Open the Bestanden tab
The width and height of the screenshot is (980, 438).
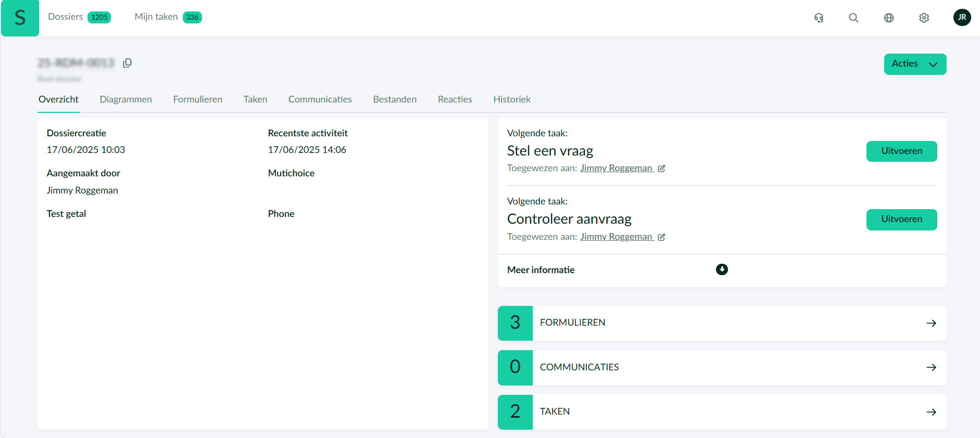coord(394,99)
